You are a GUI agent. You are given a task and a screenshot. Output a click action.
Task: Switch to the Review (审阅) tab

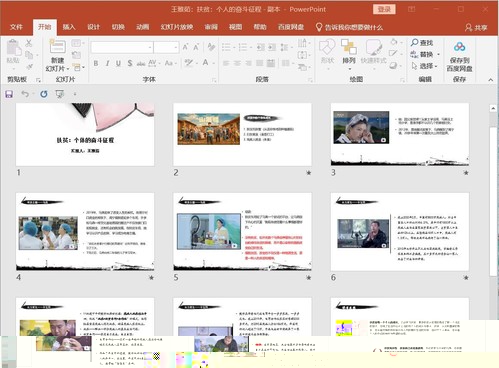211,27
